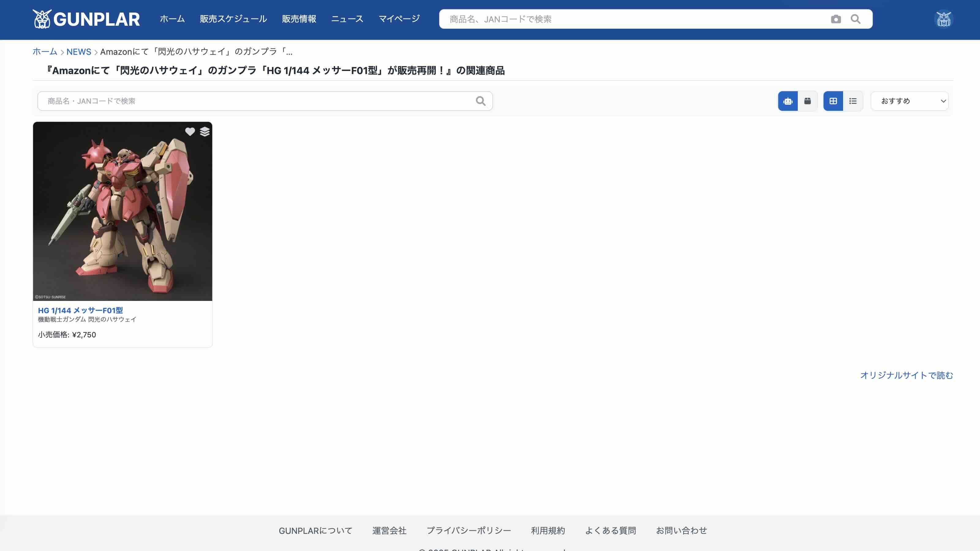The image size is (980, 551).
Task: Add メッサーF01型 to collection with stack icon
Action: click(205, 132)
